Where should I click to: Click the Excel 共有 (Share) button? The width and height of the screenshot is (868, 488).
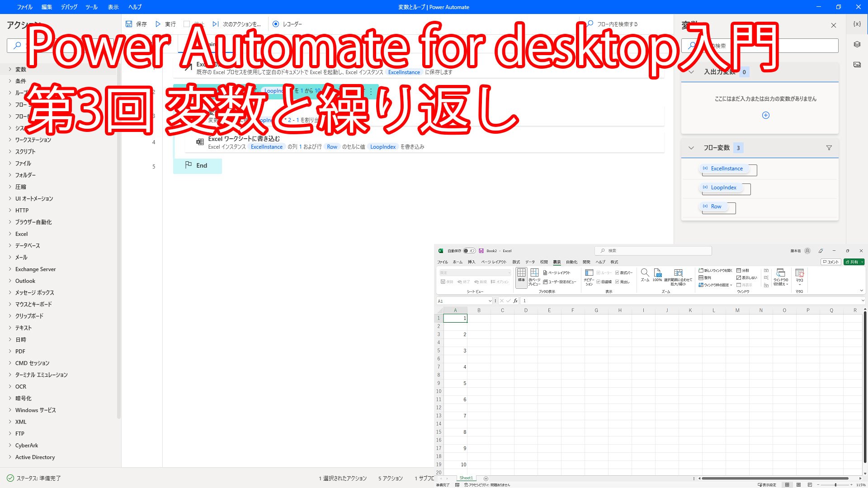point(854,262)
